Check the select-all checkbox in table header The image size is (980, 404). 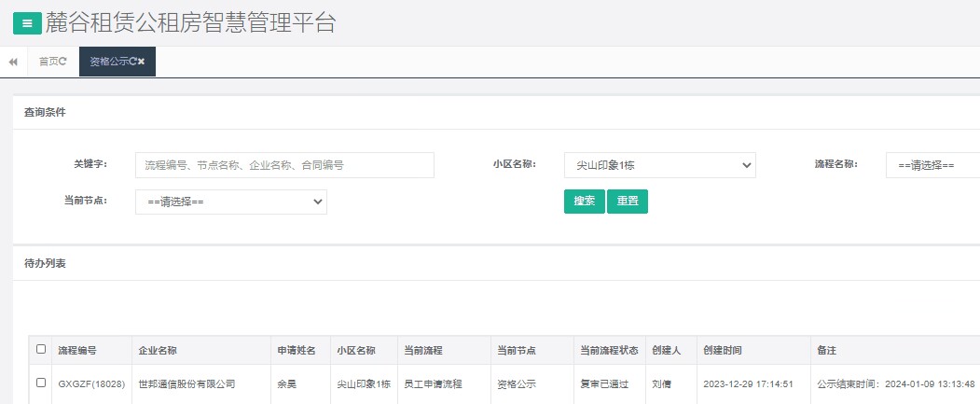tap(41, 349)
